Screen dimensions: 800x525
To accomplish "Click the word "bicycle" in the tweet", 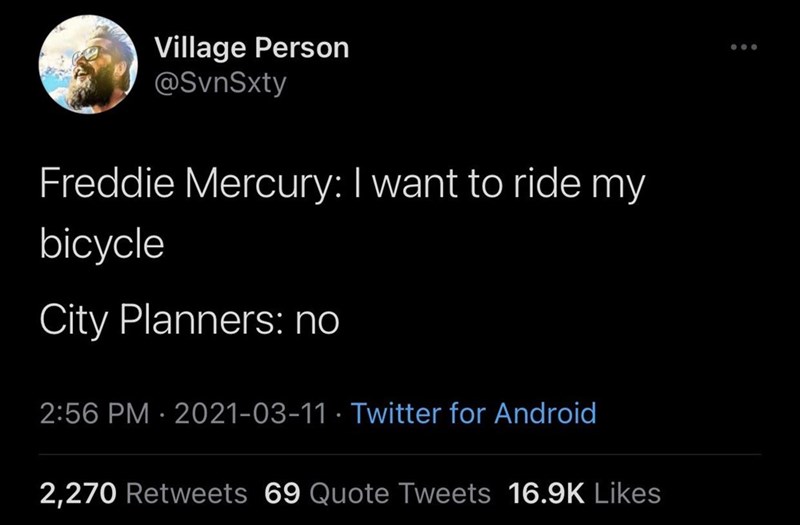I will point(101,244).
